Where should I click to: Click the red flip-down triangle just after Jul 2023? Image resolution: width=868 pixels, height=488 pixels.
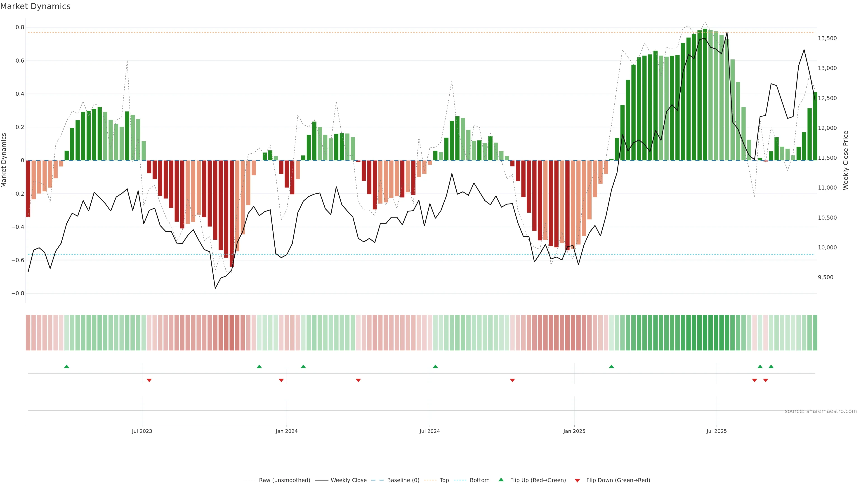[149, 380]
